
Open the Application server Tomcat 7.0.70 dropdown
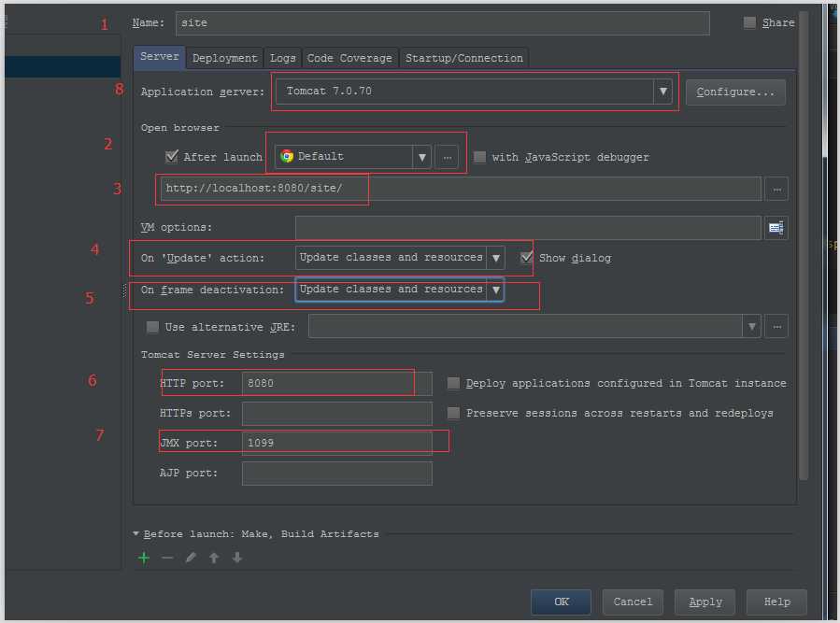coord(474,92)
